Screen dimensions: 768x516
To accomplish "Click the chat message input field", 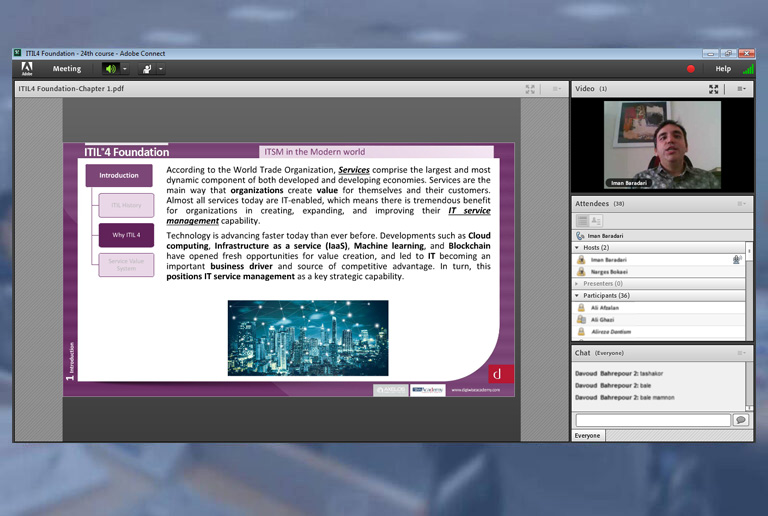I will pyautogui.click(x=653, y=421).
